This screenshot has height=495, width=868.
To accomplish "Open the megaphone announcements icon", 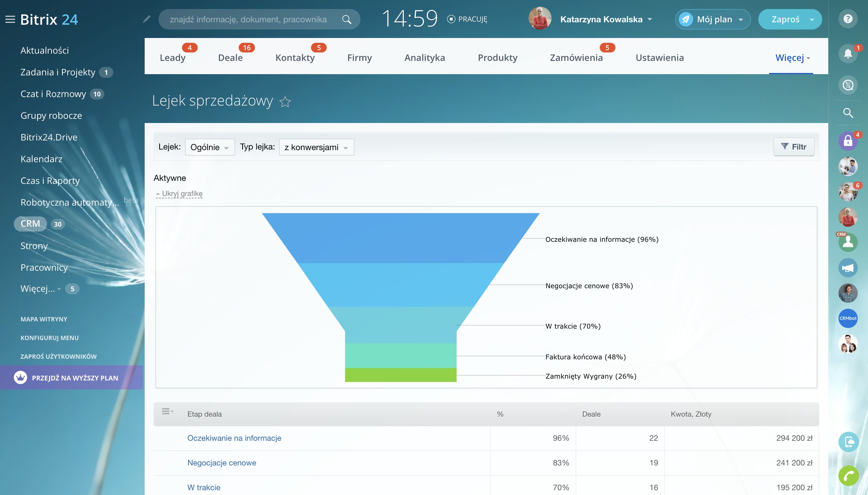I will click(848, 268).
